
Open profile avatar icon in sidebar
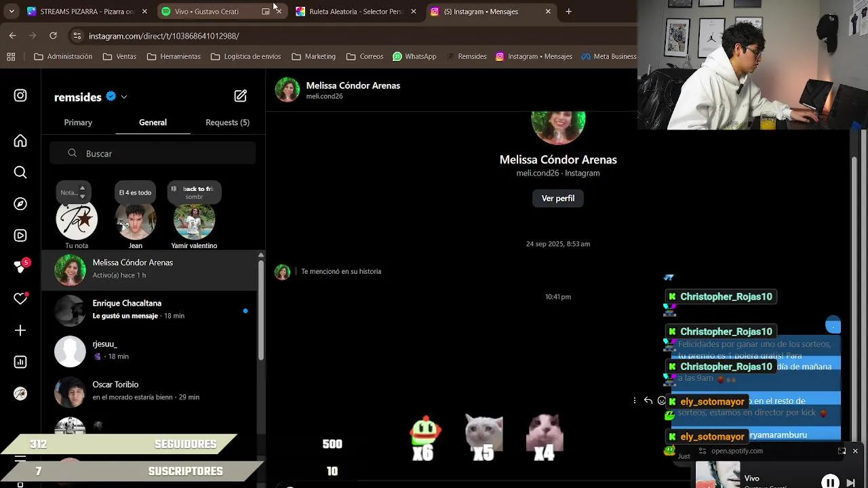[20, 394]
